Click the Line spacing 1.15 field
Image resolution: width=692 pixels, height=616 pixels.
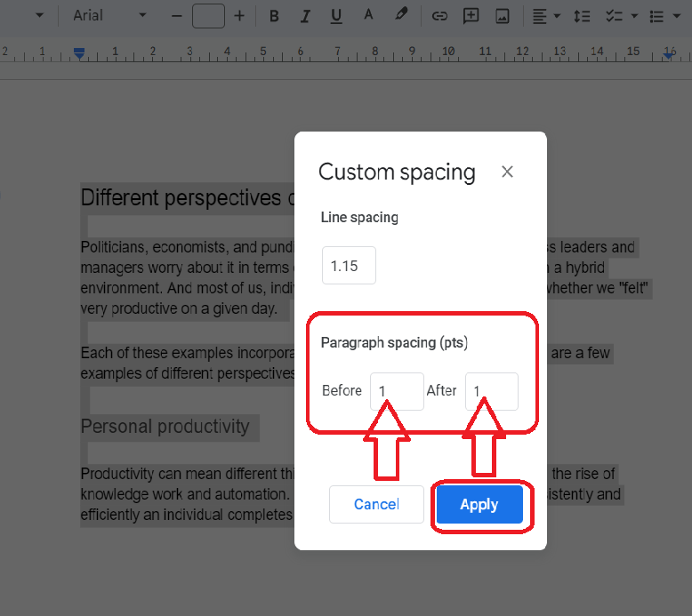coord(349,266)
